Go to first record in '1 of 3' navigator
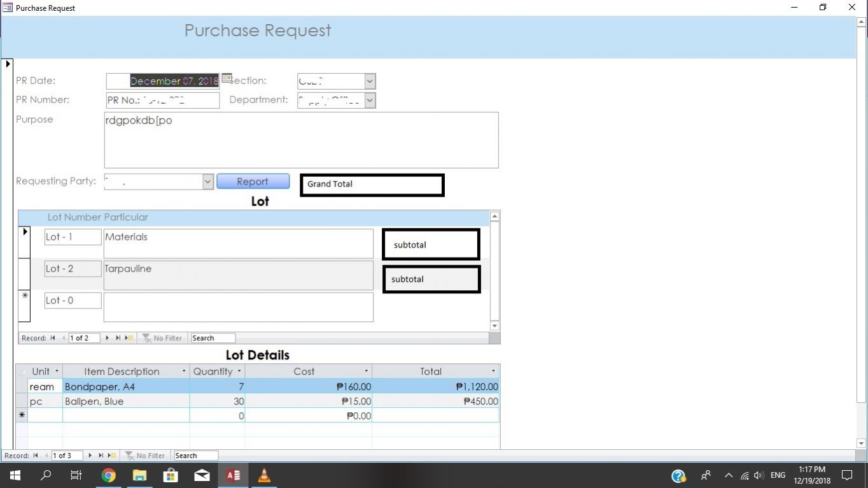The image size is (868, 488). 36,456
